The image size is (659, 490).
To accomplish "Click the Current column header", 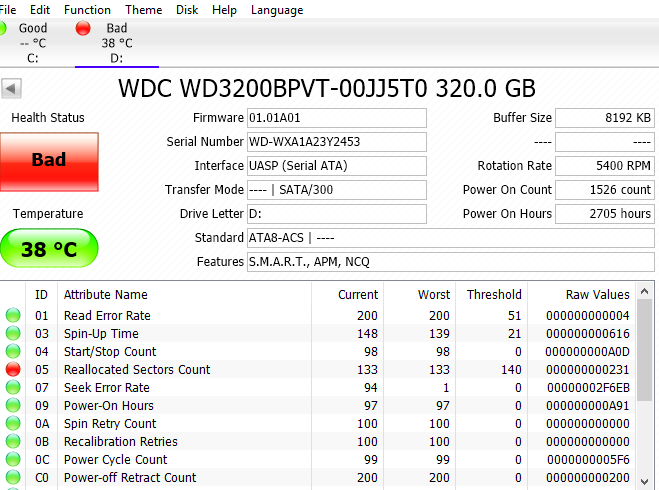I will coord(347,295).
